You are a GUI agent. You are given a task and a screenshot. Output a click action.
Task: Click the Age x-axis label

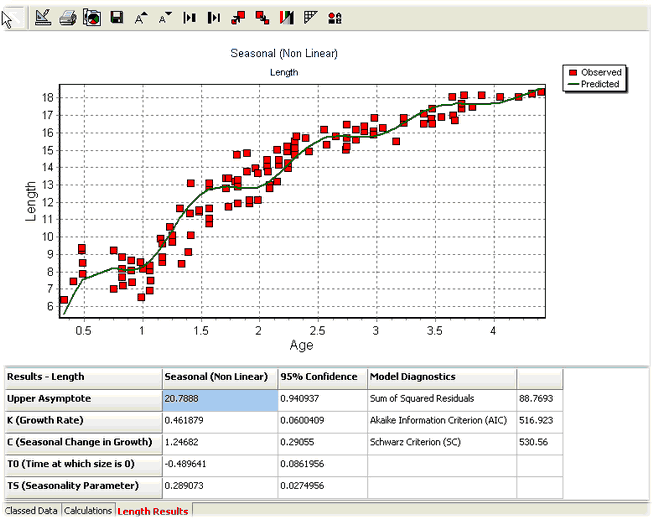pyautogui.click(x=302, y=345)
